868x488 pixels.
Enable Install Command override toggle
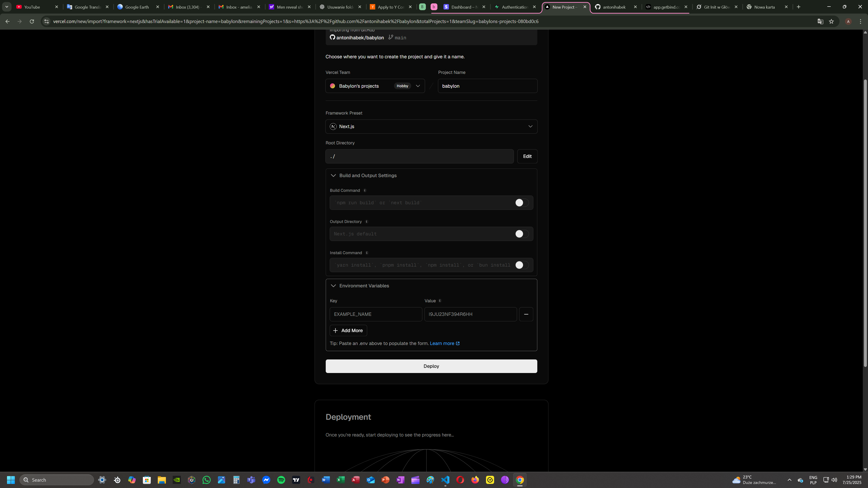point(522,265)
